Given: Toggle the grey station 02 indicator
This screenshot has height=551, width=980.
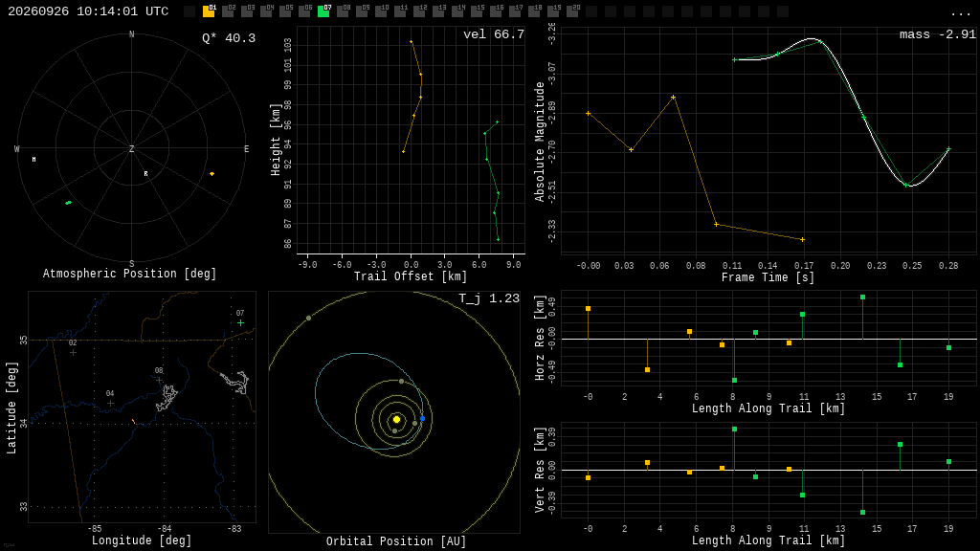Looking at the screenshot, I should tap(228, 11).
